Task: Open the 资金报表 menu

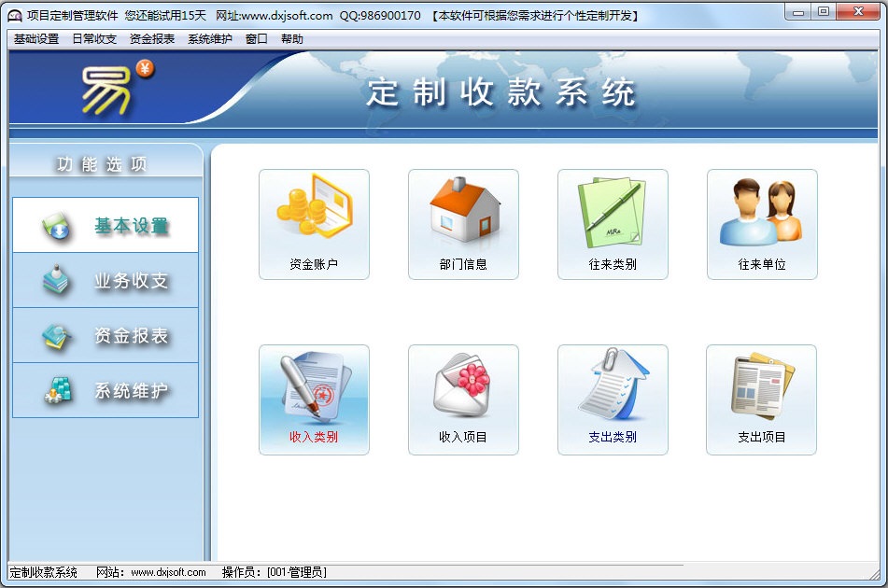Action: [150, 38]
